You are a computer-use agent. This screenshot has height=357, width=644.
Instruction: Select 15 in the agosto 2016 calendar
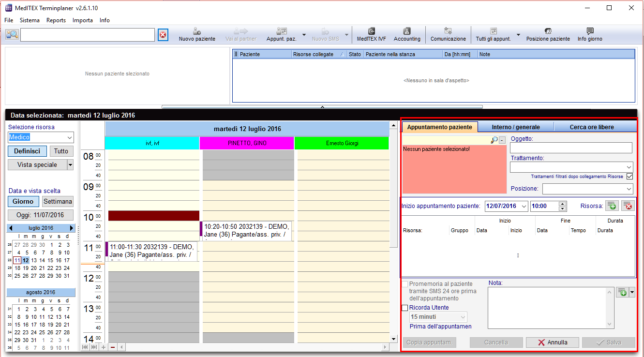click(x=18, y=325)
